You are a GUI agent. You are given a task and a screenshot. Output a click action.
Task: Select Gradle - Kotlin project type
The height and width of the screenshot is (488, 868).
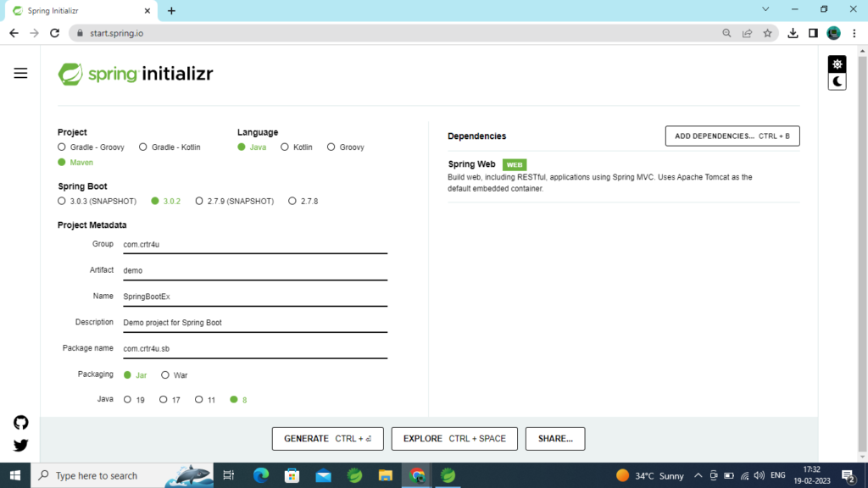click(170, 147)
